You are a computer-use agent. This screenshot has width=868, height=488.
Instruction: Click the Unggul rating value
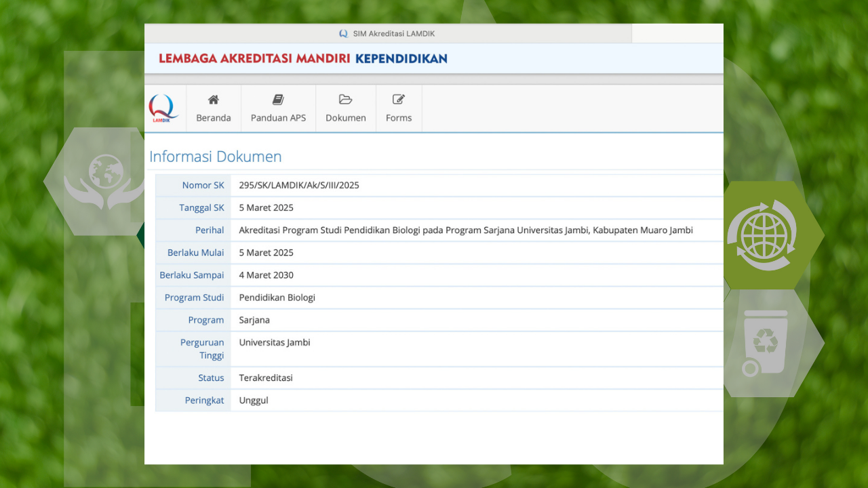pyautogui.click(x=254, y=400)
